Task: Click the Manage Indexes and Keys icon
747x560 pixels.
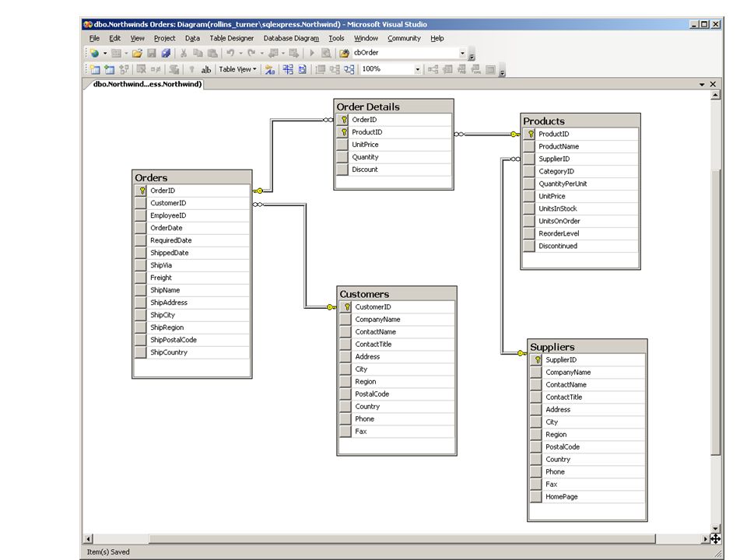Action: point(447,69)
